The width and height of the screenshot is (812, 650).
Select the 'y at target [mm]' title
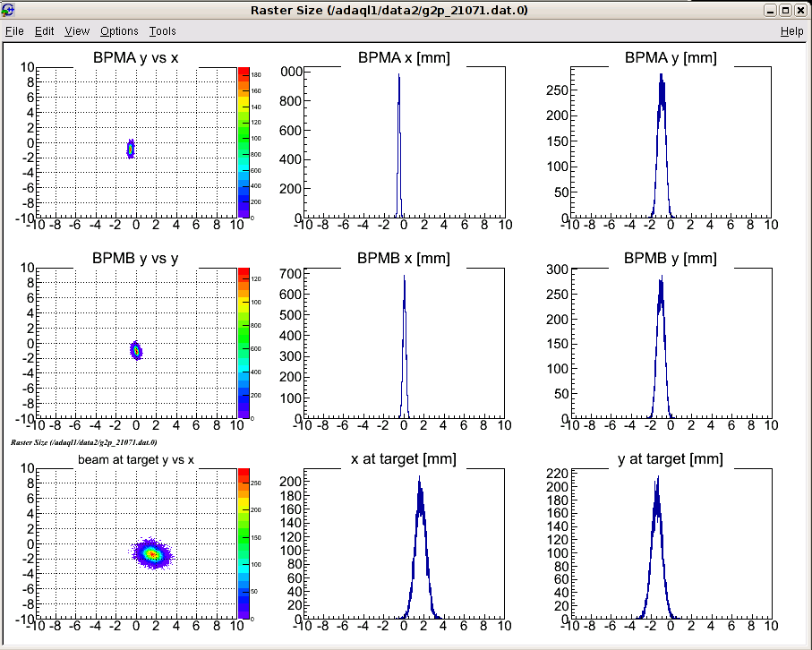click(671, 458)
